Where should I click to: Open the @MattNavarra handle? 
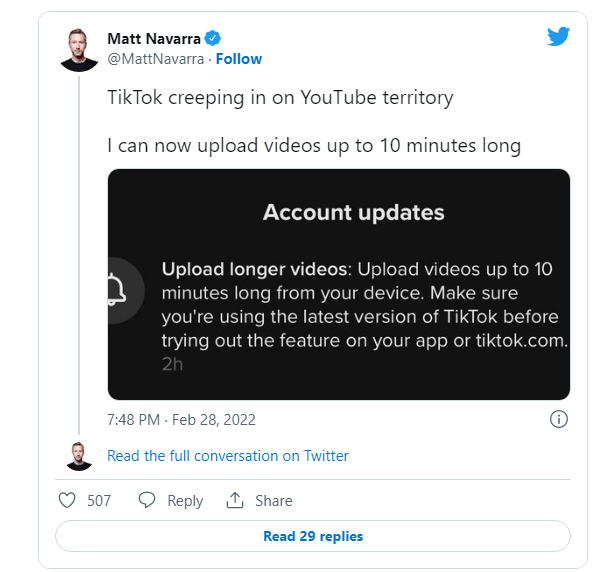point(155,59)
